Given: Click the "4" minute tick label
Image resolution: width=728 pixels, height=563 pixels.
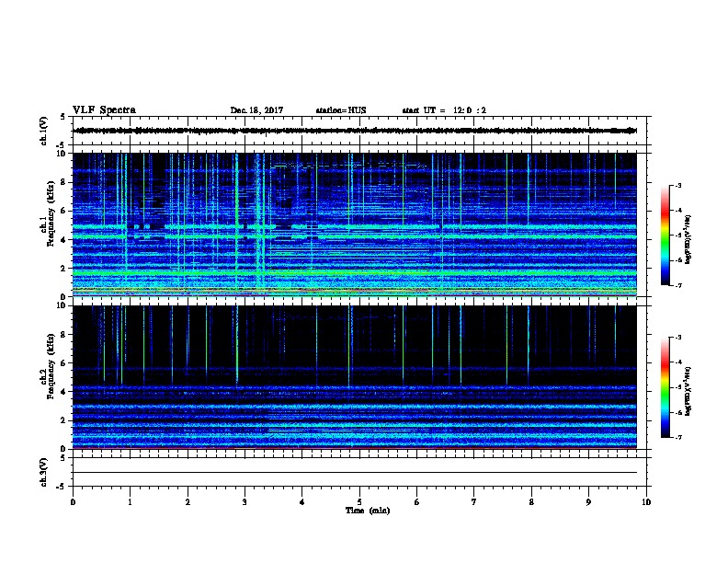Looking at the screenshot, I should pos(302,502).
